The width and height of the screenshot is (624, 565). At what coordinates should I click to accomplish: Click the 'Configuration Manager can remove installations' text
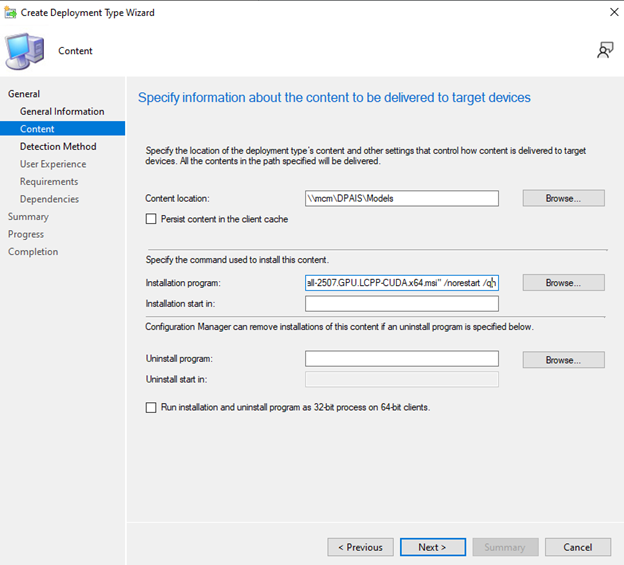click(x=339, y=327)
